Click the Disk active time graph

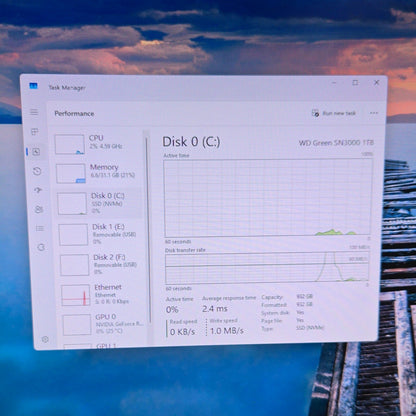tap(268, 197)
